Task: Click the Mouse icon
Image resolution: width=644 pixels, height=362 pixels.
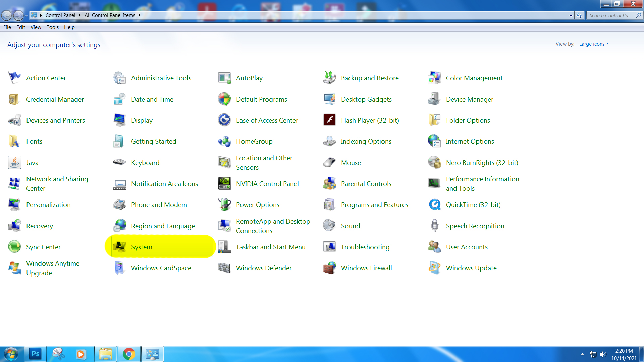Action: click(329, 163)
